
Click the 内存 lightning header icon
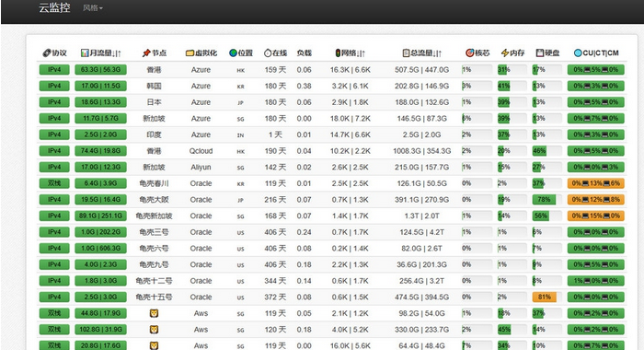click(505, 53)
